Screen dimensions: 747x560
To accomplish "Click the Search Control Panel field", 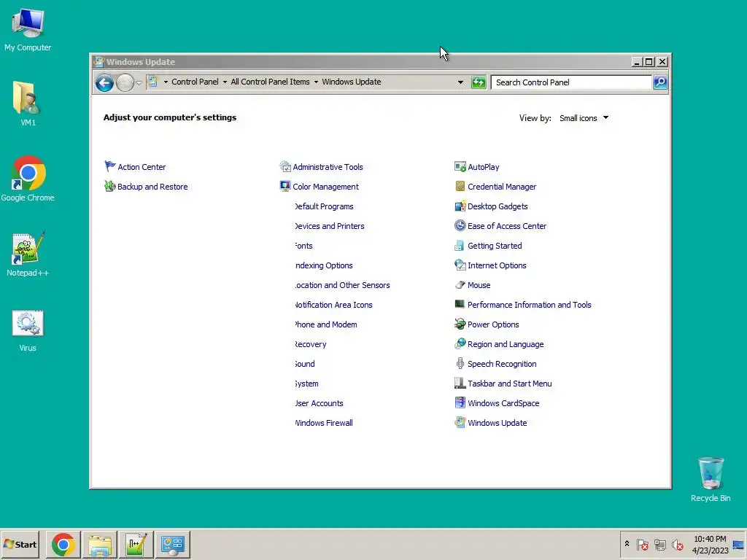I will [x=571, y=82].
